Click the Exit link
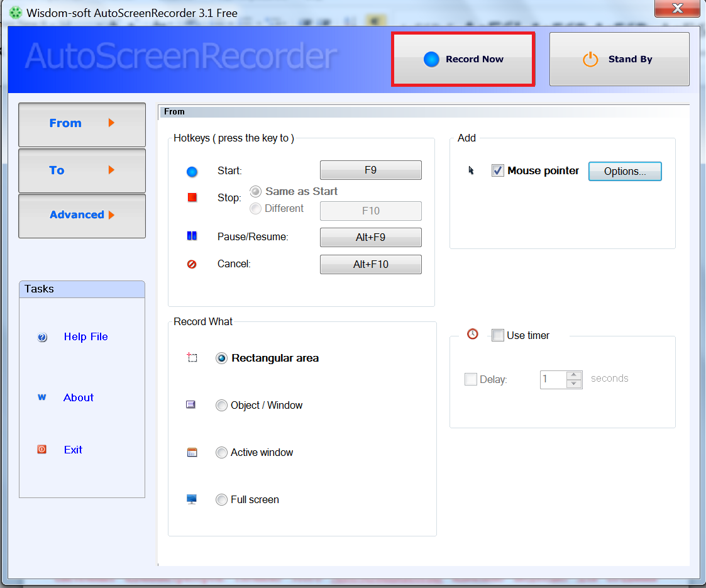Image resolution: width=706 pixels, height=588 pixels. click(x=73, y=450)
